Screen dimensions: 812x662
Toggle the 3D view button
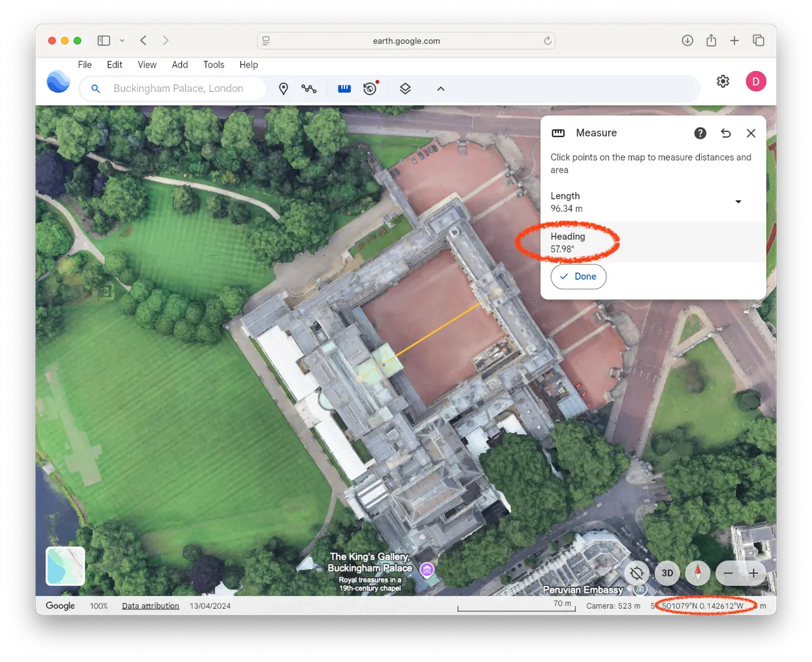667,573
